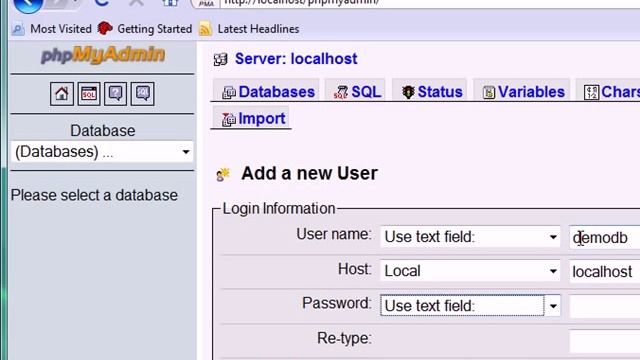Image resolution: width=640 pixels, height=360 pixels.
Task: Switch to the SQL tab
Action: pos(356,91)
